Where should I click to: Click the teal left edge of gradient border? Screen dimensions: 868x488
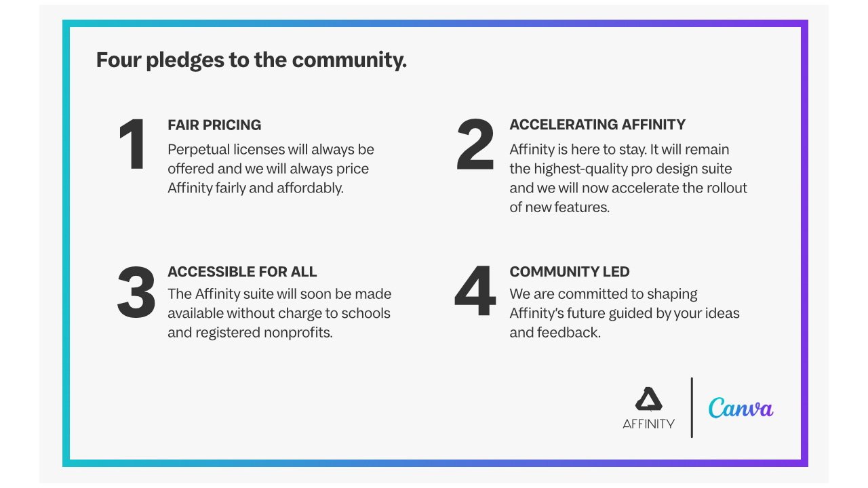click(66, 244)
